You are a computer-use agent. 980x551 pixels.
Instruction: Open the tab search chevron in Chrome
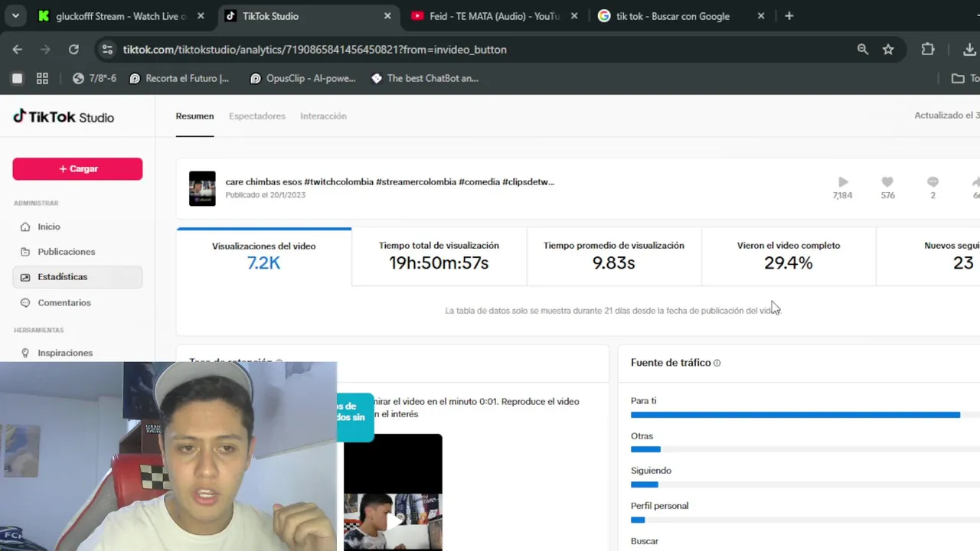[x=15, y=16]
